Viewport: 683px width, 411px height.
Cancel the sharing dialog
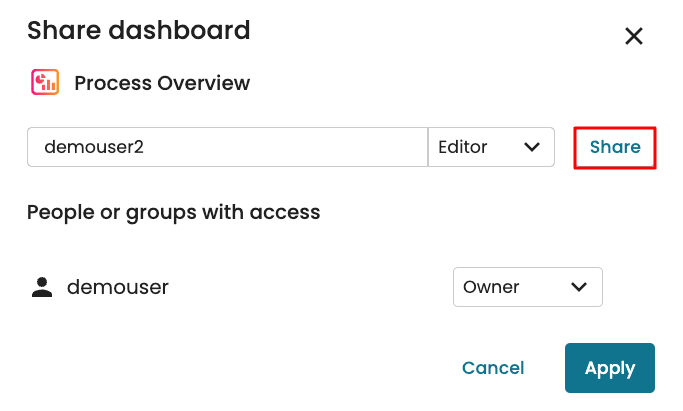point(493,368)
